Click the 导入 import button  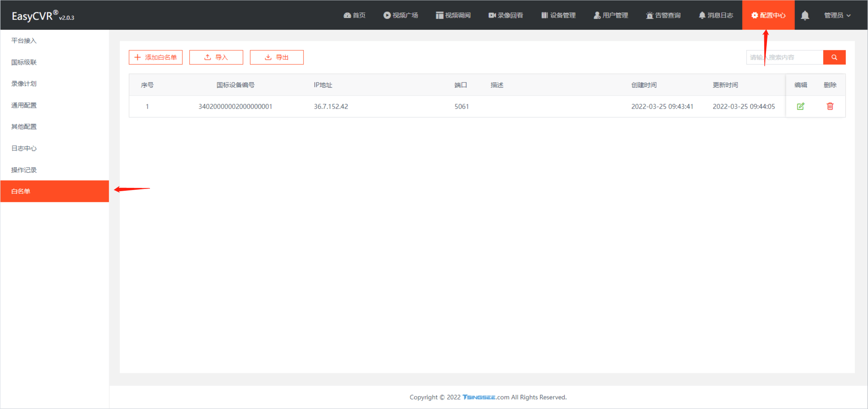coord(216,57)
